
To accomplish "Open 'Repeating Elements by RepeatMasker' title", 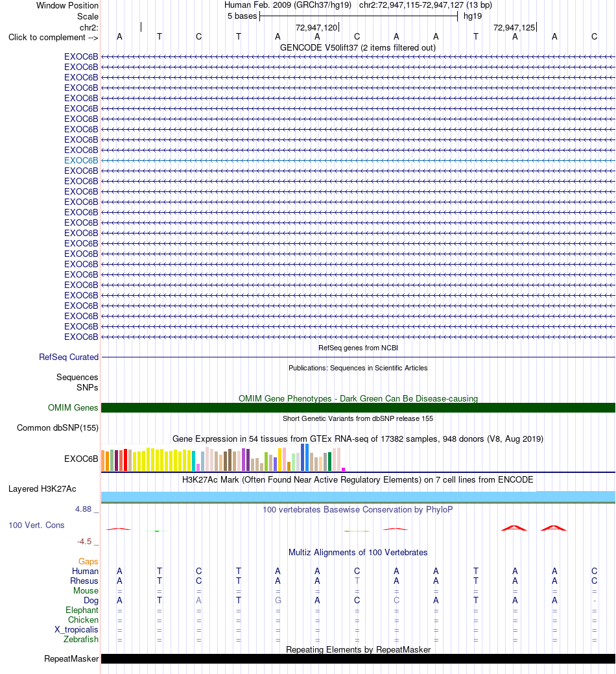I will 358,649.
